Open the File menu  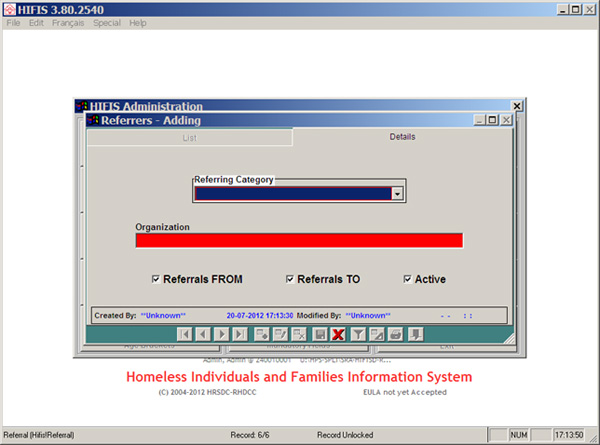click(x=14, y=22)
